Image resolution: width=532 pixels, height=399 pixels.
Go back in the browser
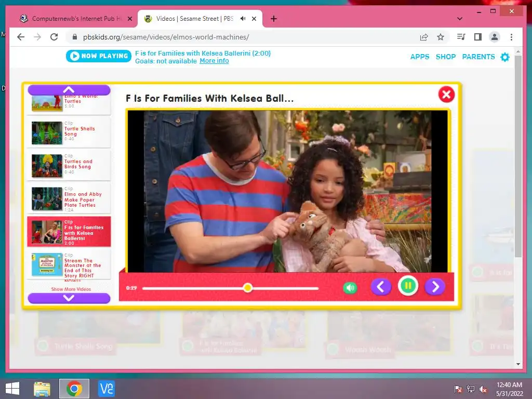point(21,37)
